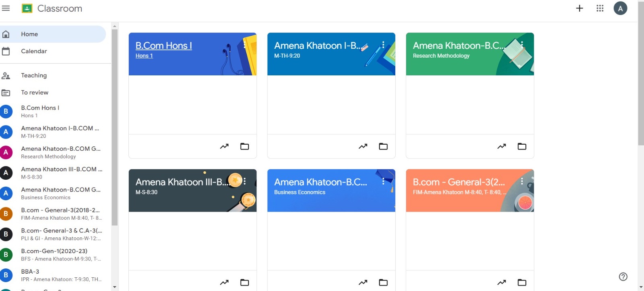Open Teaching section in the sidebar
644x291 pixels.
pos(34,75)
